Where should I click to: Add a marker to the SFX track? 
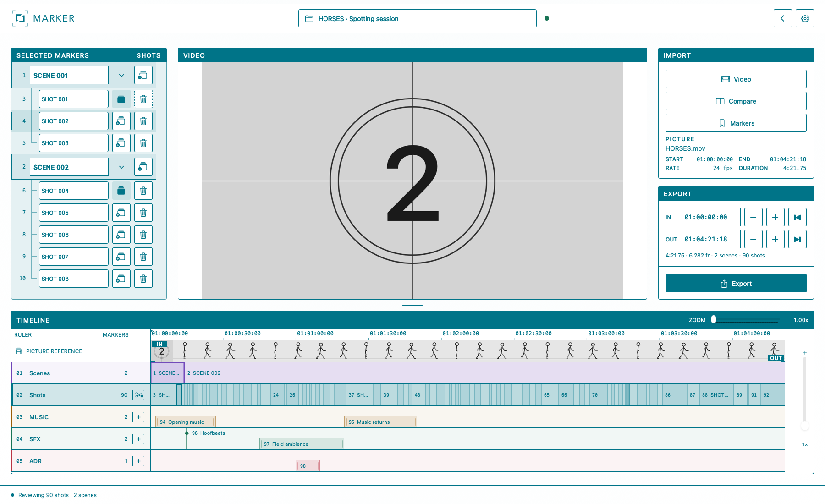138,439
